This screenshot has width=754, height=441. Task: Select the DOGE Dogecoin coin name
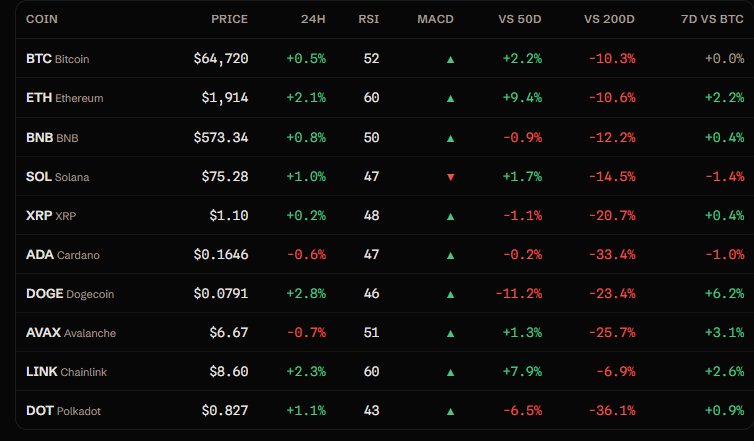point(70,293)
